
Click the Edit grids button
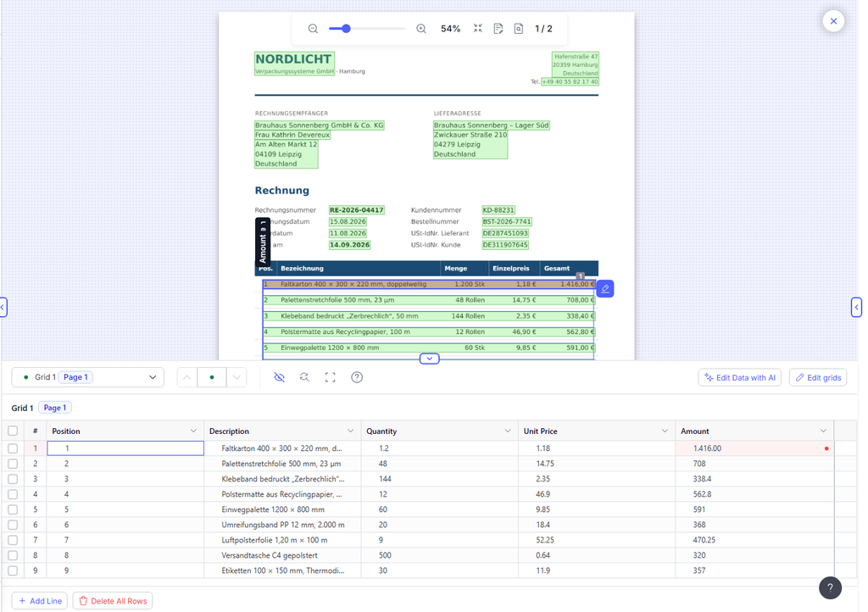click(818, 377)
